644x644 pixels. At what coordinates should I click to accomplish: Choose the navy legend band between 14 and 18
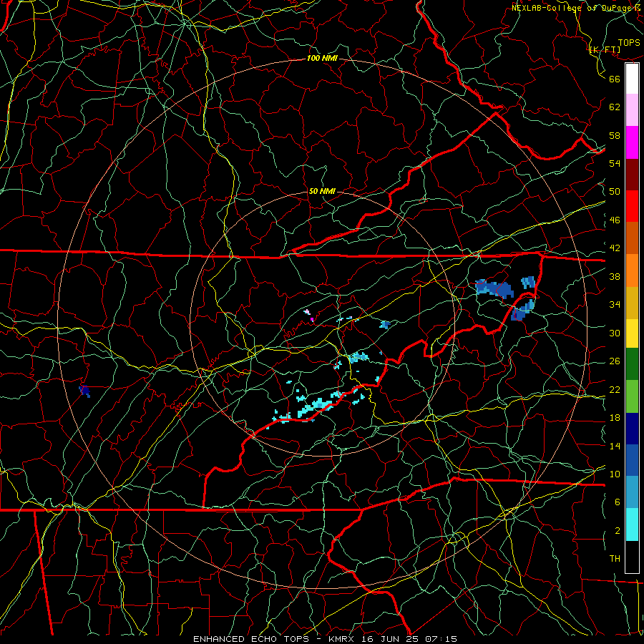tap(632, 429)
